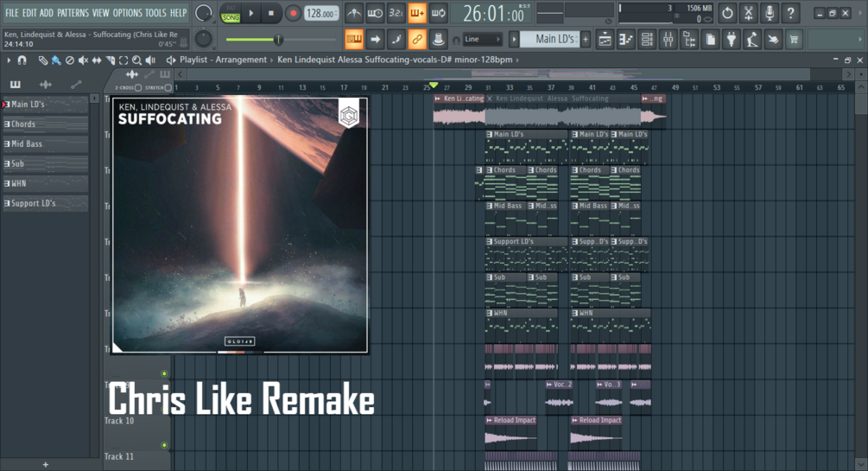Click the plus at picker panel bottom

pos(46,464)
